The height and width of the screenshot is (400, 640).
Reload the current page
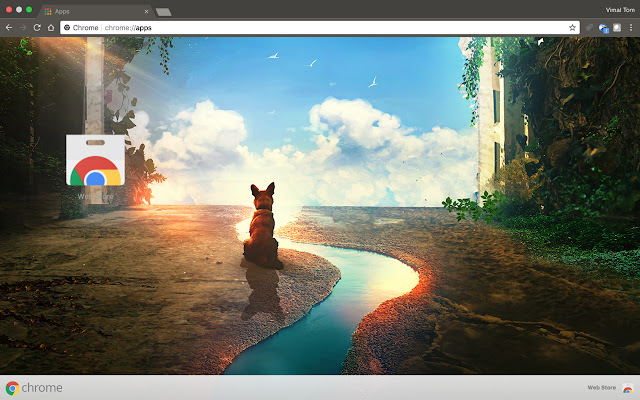(37, 28)
